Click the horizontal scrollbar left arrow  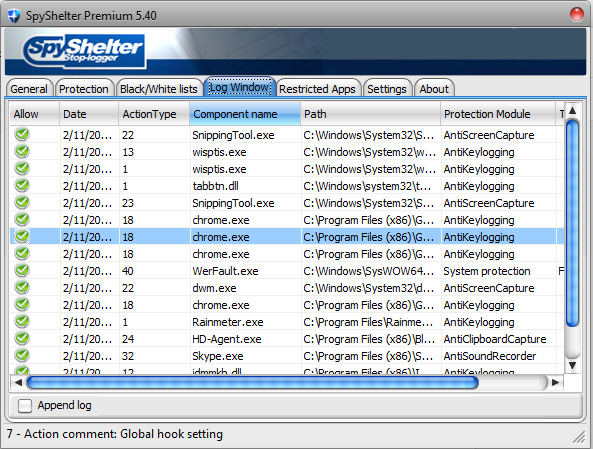[x=18, y=382]
